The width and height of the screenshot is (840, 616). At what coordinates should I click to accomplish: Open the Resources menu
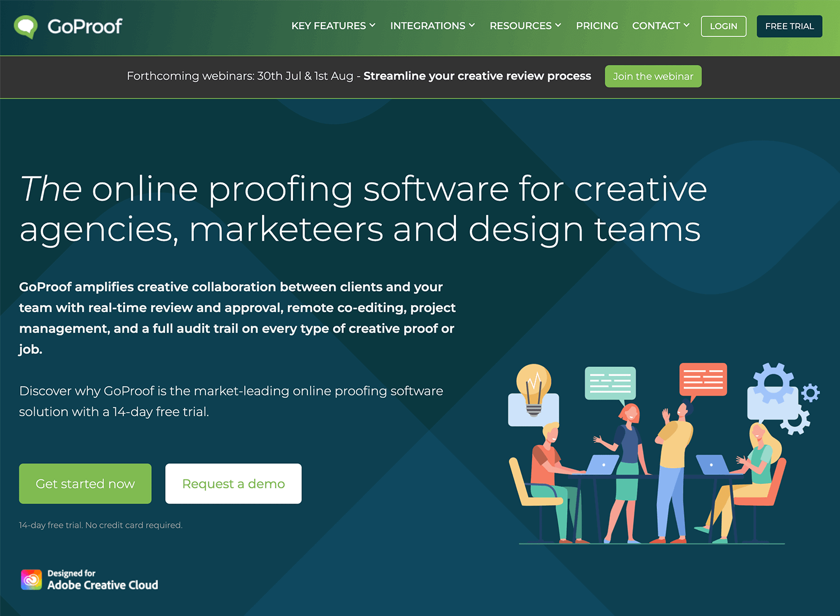[x=525, y=26]
